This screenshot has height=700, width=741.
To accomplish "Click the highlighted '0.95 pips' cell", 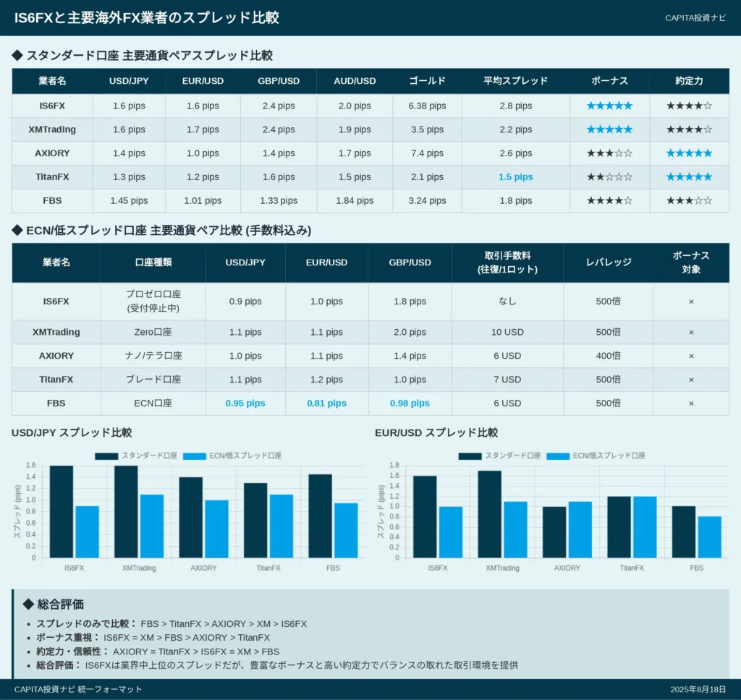I will (x=245, y=404).
